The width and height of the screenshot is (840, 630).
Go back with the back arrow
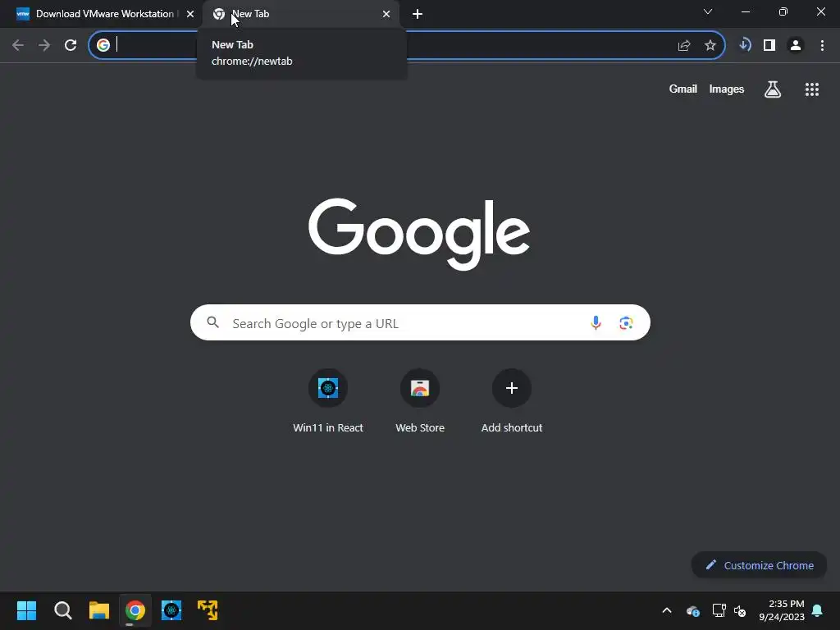(x=18, y=45)
